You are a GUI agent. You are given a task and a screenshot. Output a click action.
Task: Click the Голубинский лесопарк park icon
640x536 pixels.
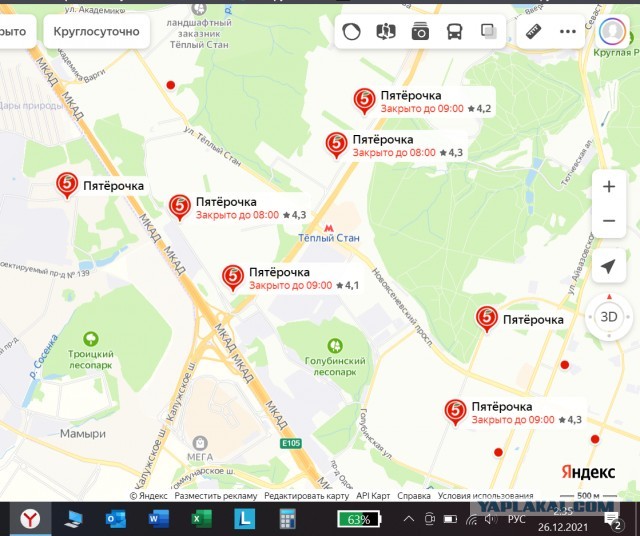coord(335,346)
